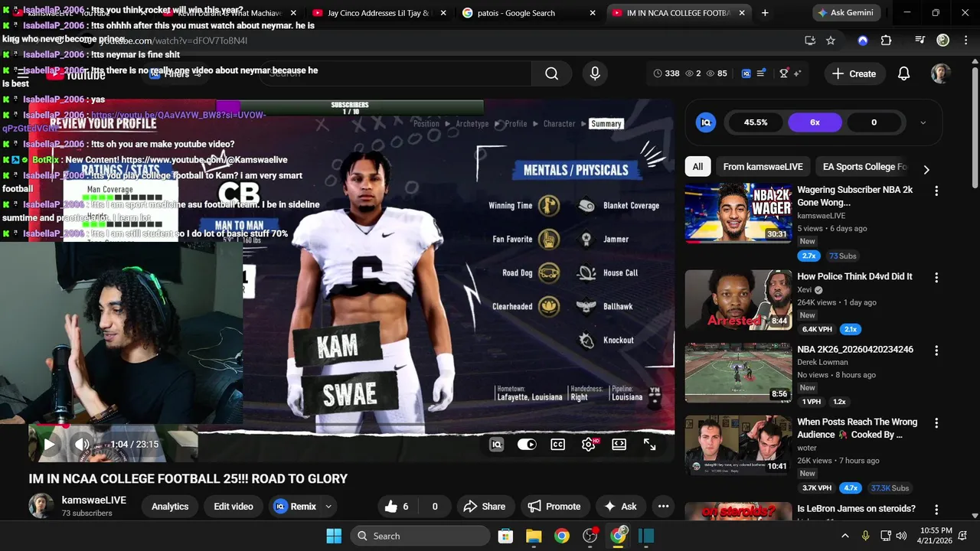Click the 6x pill in the vidIQ panel
Viewport: 980px width, 551px height.
pyautogui.click(x=815, y=122)
